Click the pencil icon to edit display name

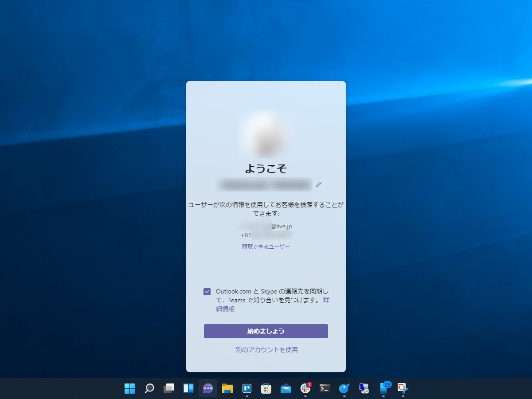[318, 184]
